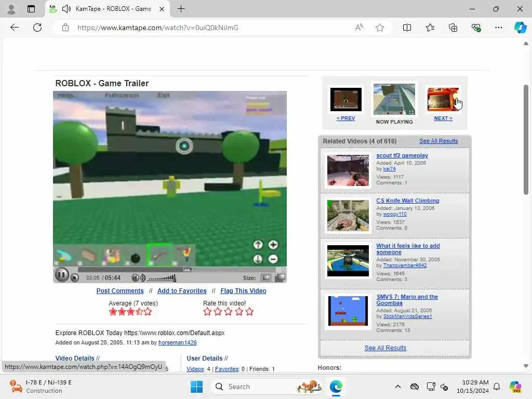Rate the video four stars

(239, 312)
